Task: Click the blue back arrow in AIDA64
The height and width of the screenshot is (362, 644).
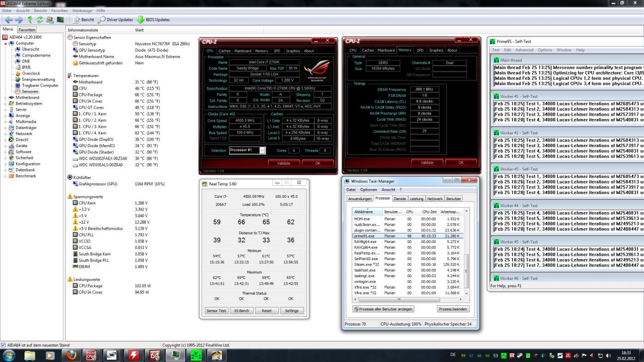Action: [8, 20]
